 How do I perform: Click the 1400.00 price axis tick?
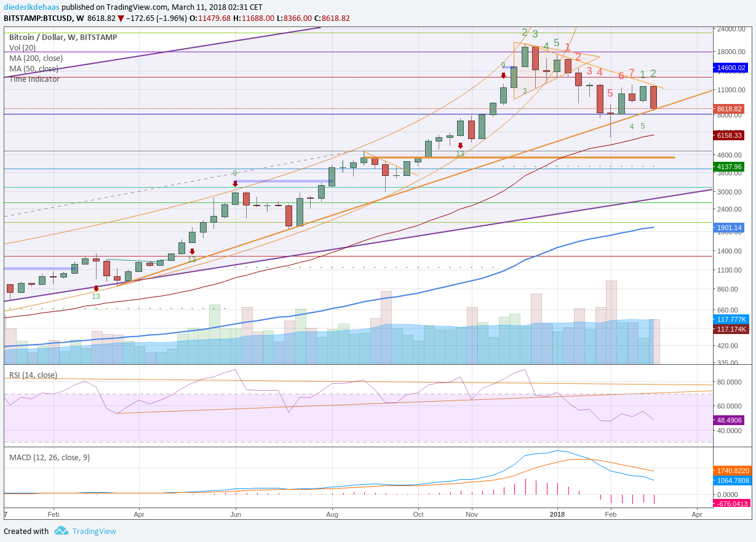[730, 251]
